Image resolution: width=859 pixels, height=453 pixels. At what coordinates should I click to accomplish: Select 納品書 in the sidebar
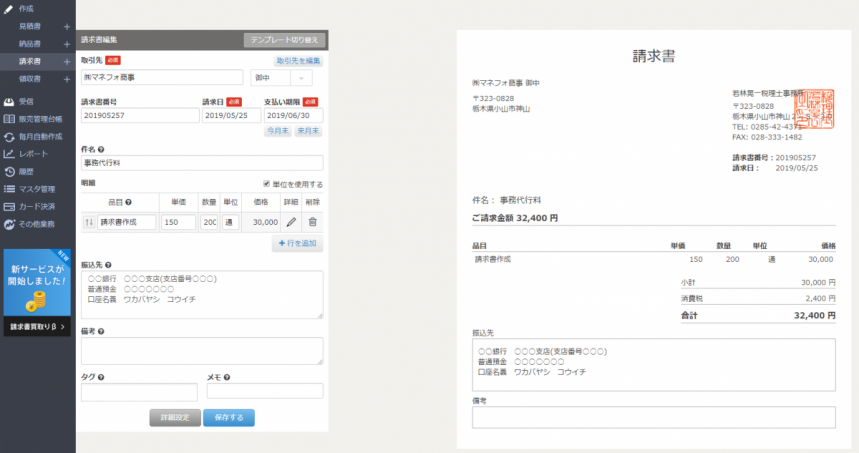pos(30,44)
